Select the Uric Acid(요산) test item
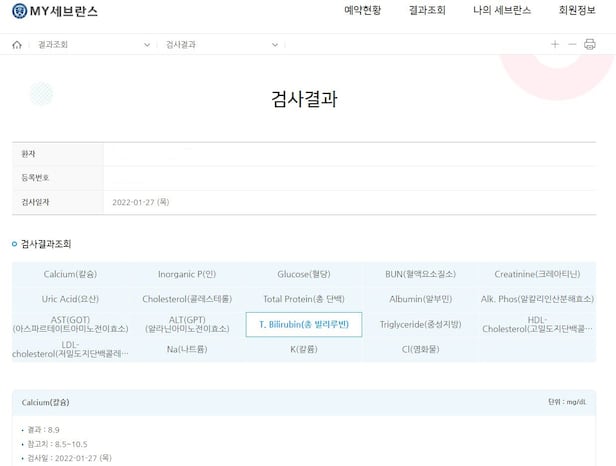 (70, 299)
